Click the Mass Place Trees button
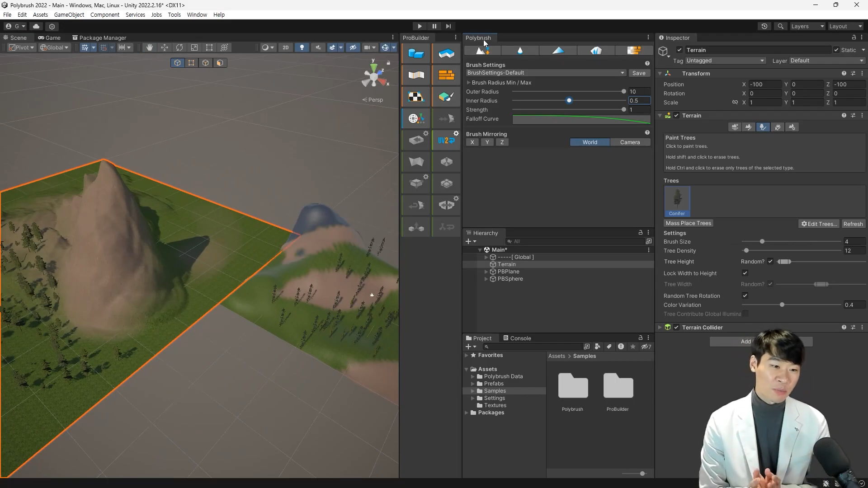The width and height of the screenshot is (868, 488). point(689,223)
